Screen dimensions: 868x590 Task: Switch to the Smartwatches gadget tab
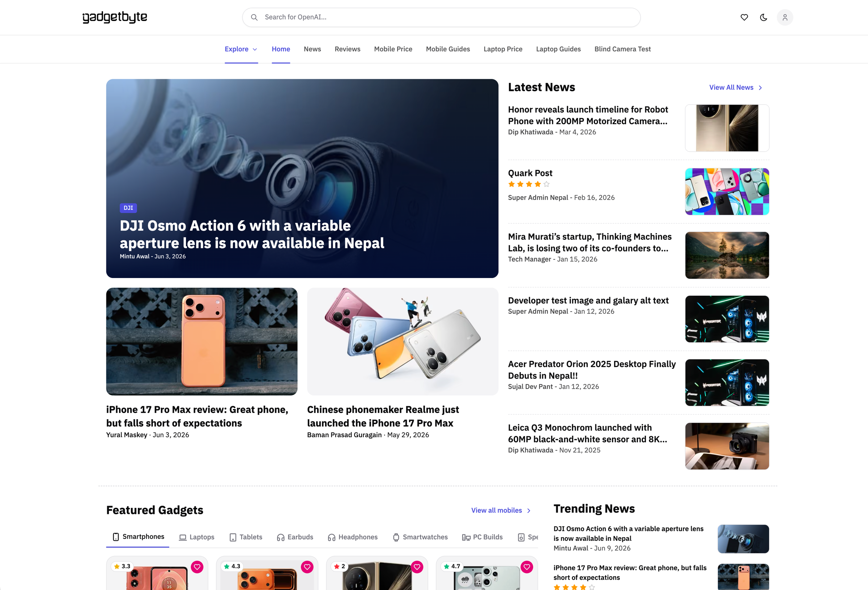pos(420,537)
